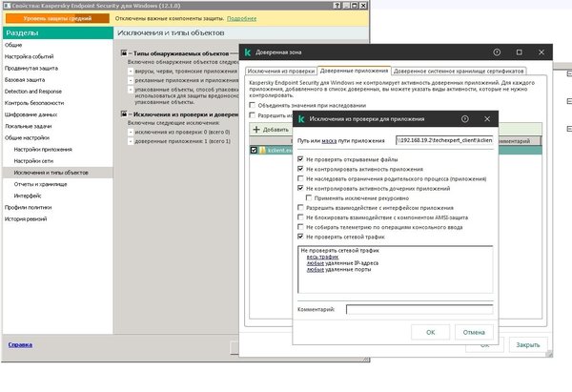Toggle Не проверять сетевой трафик checkbox
572x392 pixels.
click(300, 237)
